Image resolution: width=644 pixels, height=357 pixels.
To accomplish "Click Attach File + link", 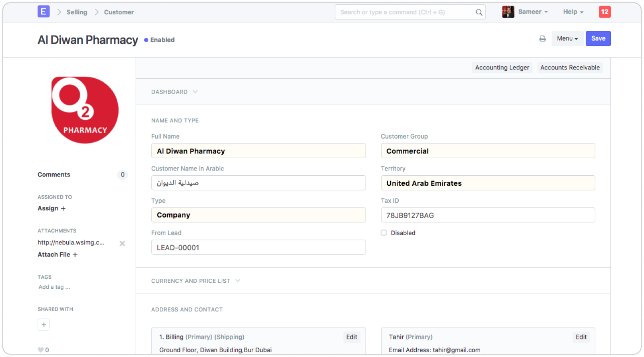I will tap(58, 255).
